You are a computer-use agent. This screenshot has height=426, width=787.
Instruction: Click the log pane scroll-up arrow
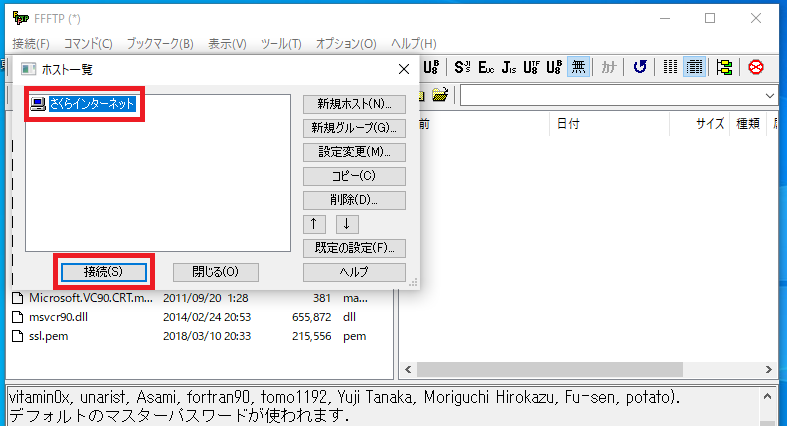coord(767,396)
